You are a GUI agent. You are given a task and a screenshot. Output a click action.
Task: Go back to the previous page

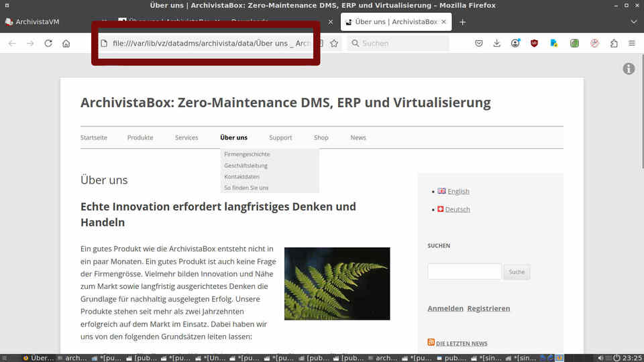[12, 43]
